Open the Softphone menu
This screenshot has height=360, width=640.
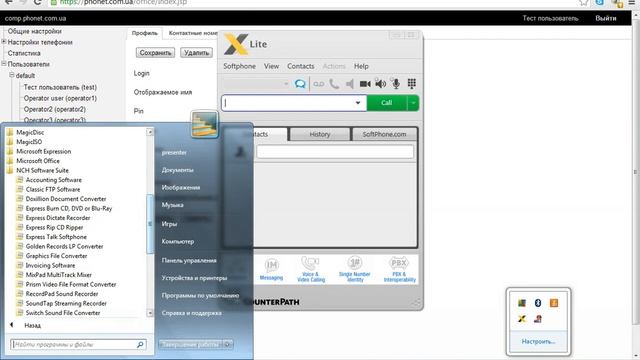tap(239, 66)
